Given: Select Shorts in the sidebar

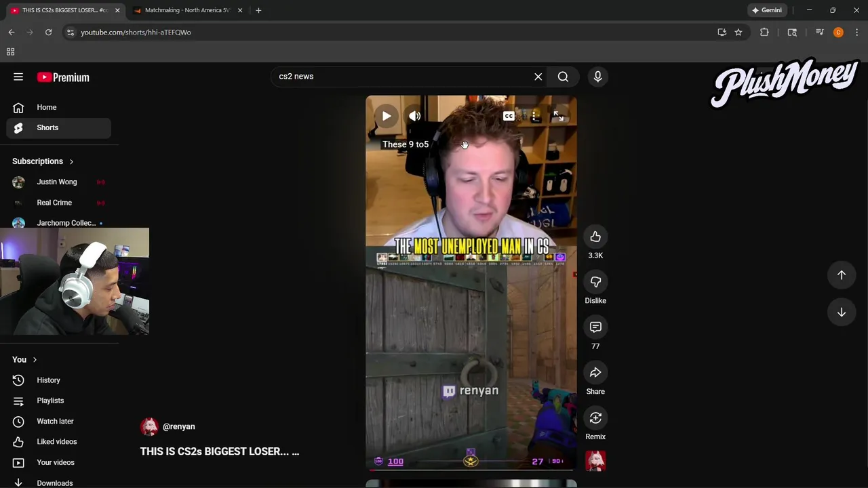Looking at the screenshot, I should [59, 127].
